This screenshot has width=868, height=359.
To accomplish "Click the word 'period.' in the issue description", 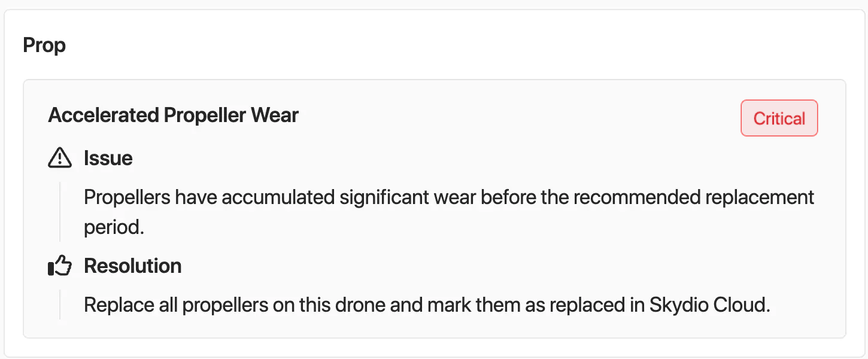I will click(x=114, y=228).
